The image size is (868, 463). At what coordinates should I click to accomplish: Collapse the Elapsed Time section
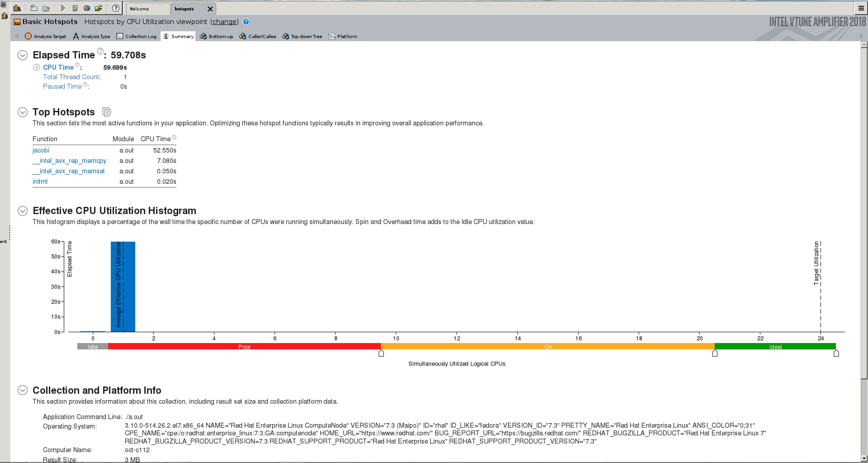coord(23,55)
